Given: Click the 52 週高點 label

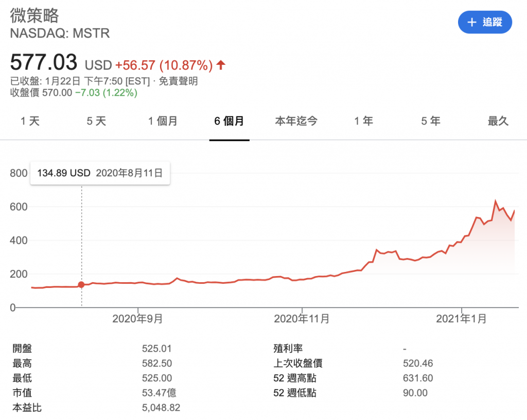Looking at the screenshot, I should (x=295, y=378).
